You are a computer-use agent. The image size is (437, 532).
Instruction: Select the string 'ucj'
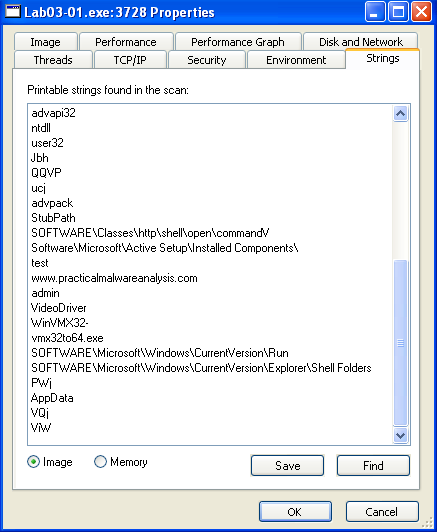coord(38,188)
